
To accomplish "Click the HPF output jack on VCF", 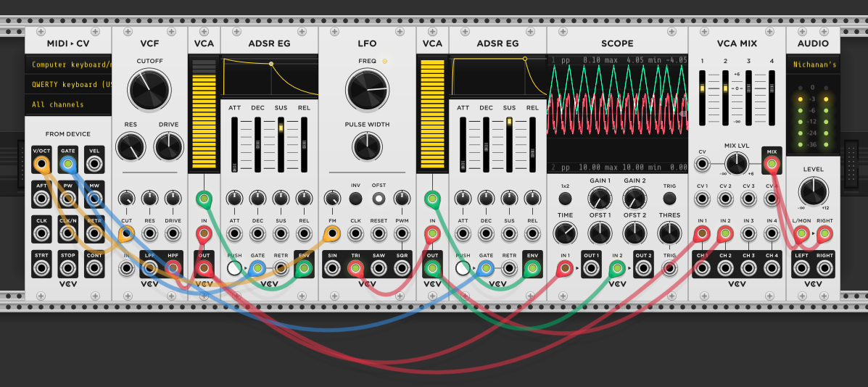I will [x=173, y=269].
